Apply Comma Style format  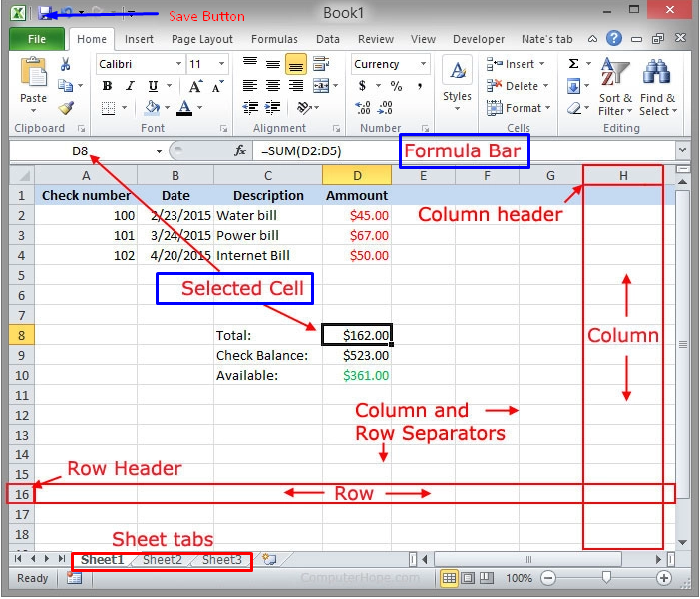419,86
